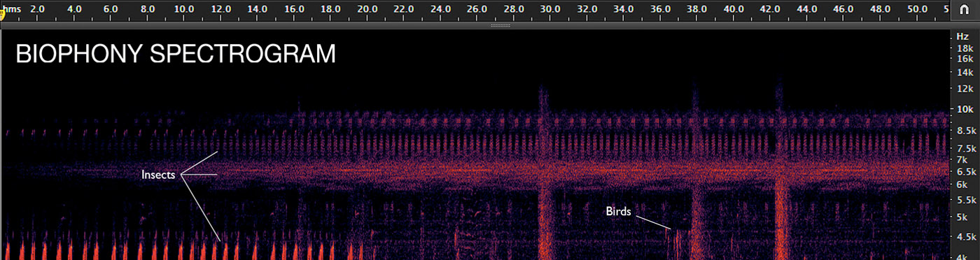Click the 4.5k frequency scale mark
The height and width of the screenshot is (260, 980).
click(x=967, y=237)
